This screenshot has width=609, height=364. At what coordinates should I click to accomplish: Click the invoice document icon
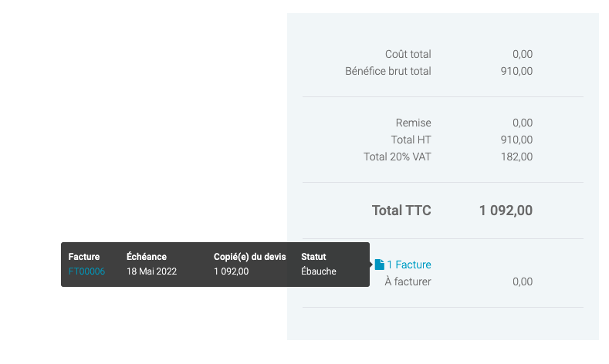pyautogui.click(x=379, y=265)
